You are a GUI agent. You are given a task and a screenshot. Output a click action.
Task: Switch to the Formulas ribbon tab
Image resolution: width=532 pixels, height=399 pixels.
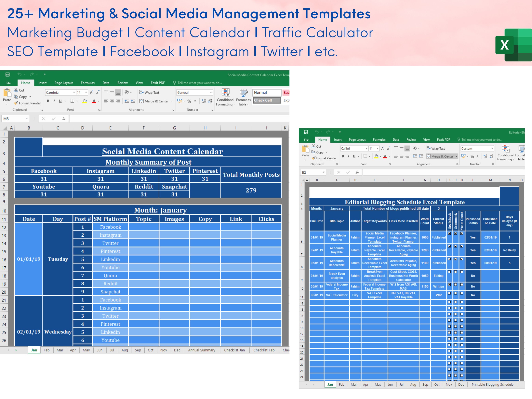pyautogui.click(x=87, y=83)
